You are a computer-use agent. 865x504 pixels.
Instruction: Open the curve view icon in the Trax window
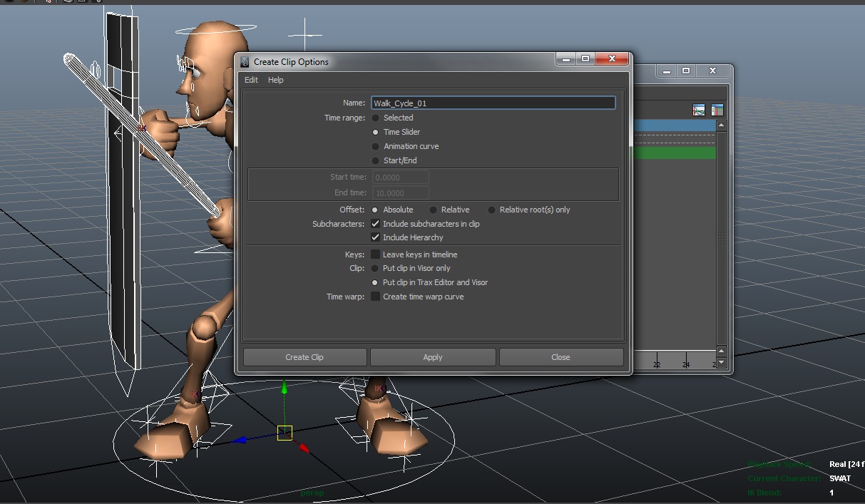pos(699,110)
